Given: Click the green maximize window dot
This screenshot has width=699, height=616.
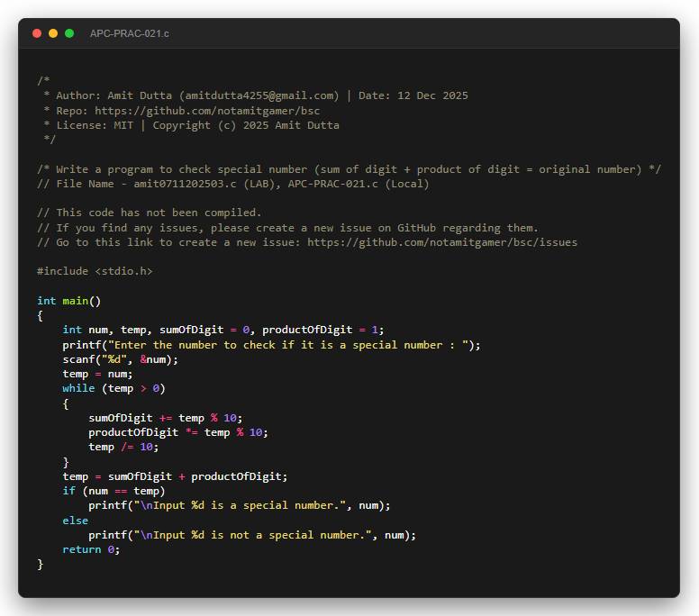Looking at the screenshot, I should [69, 33].
